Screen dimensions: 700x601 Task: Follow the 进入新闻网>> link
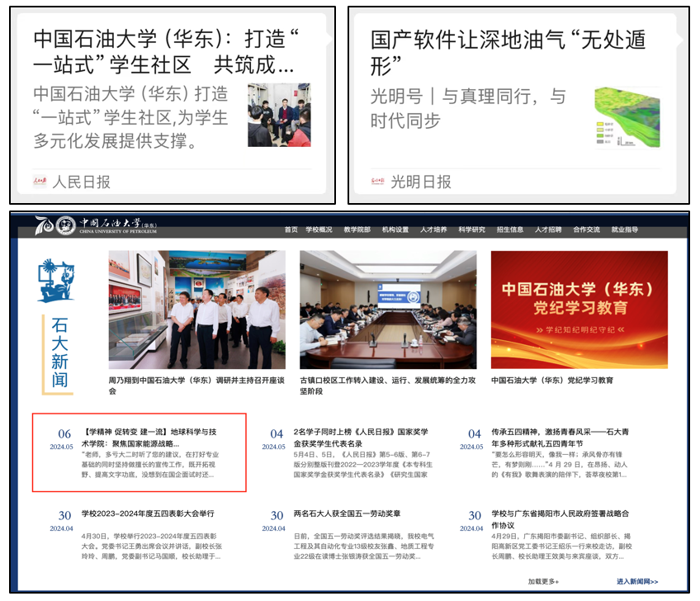[x=637, y=582]
